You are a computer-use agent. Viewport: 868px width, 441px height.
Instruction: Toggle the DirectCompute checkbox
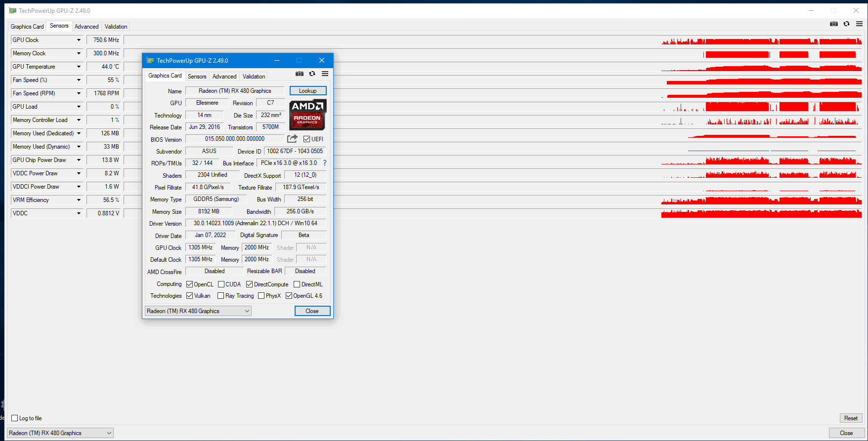point(249,284)
